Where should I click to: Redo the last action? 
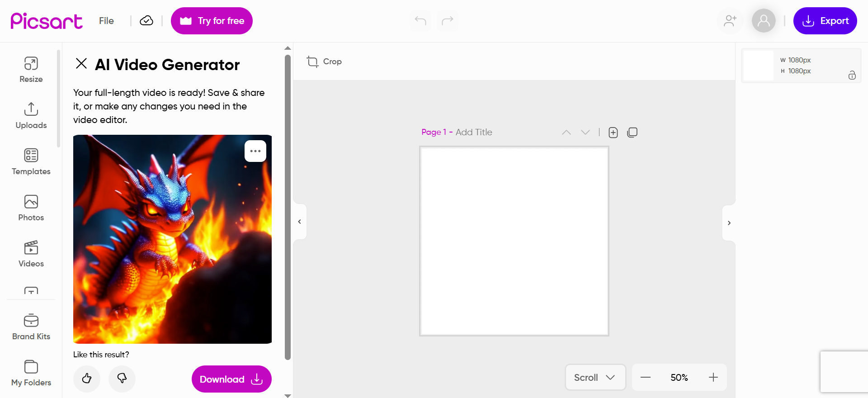pos(448,21)
